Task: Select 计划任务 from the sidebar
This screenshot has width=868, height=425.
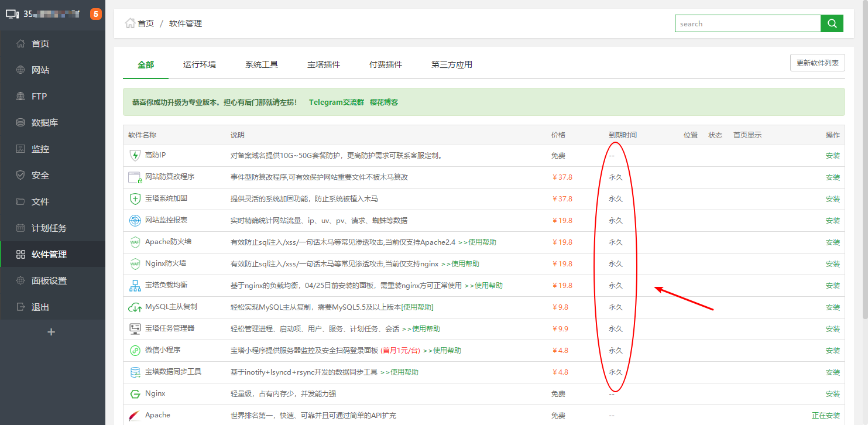Action: (x=49, y=228)
